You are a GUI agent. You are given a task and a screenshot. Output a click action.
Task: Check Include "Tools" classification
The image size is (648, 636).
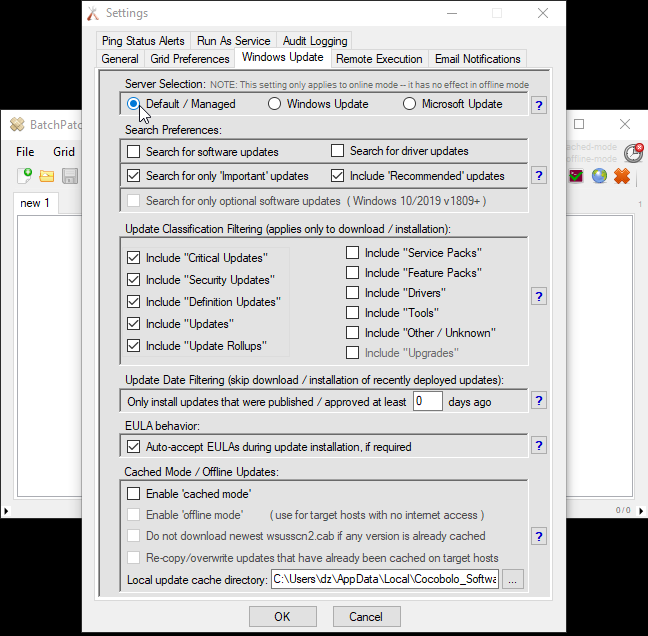tap(353, 313)
